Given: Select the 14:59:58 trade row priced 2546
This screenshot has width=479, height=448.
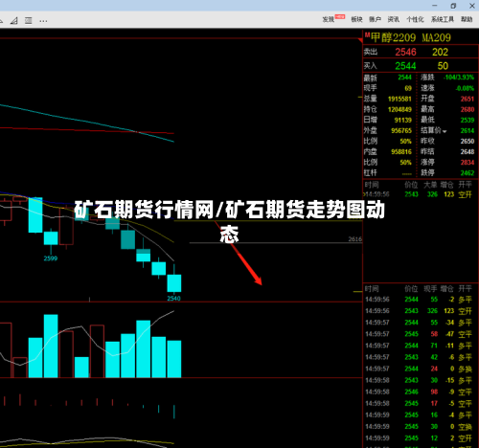Looking at the screenshot, I should click(419, 392).
